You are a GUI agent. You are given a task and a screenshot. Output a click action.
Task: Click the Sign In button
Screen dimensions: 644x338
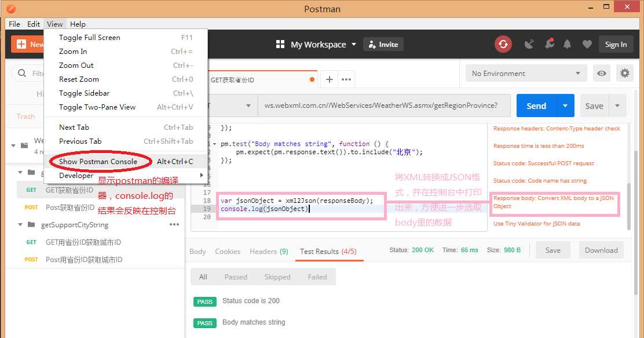point(616,45)
